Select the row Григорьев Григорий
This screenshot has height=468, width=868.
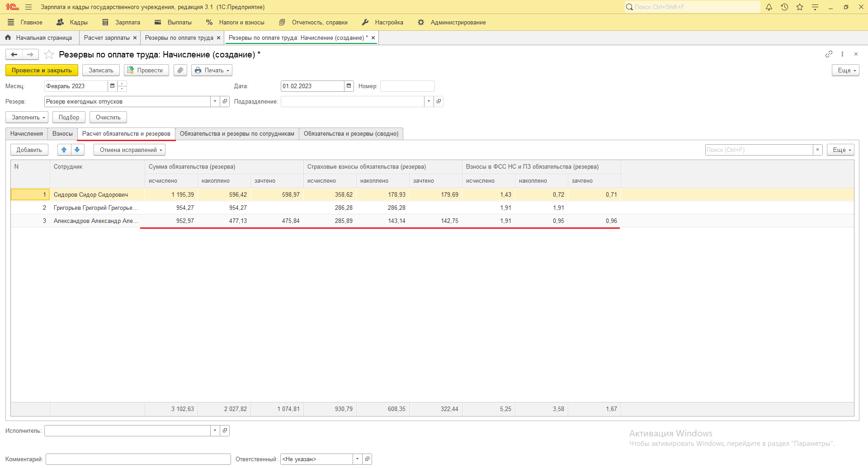click(432, 208)
